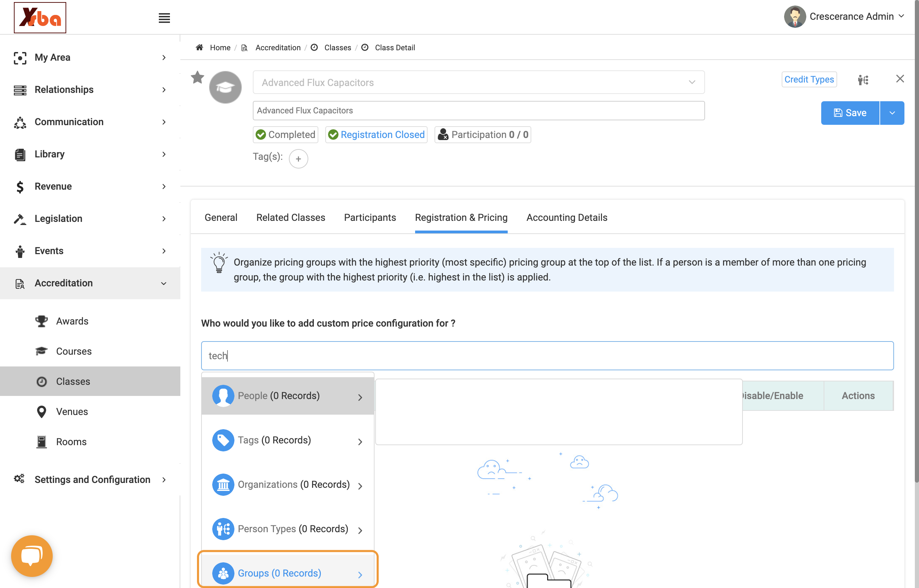Edit the class name text field
Viewport: 919px width, 588px height.
[x=478, y=110]
